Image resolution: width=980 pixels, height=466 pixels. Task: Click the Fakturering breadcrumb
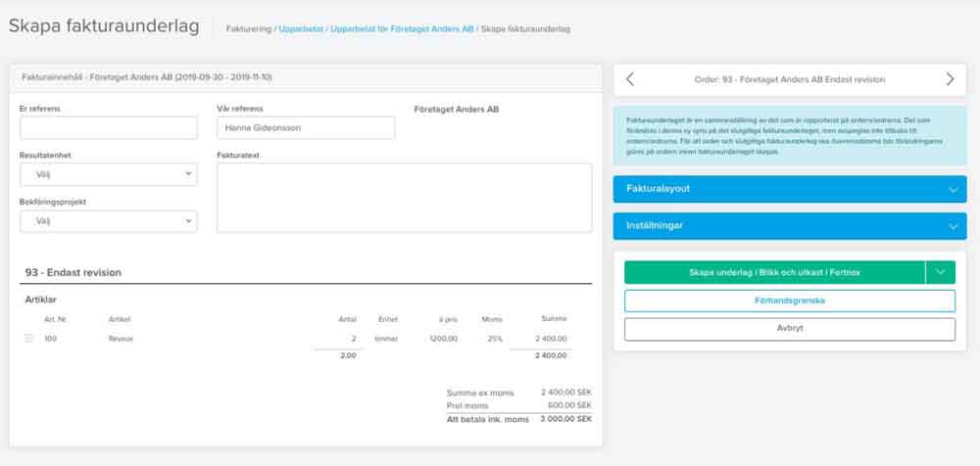[x=249, y=29]
